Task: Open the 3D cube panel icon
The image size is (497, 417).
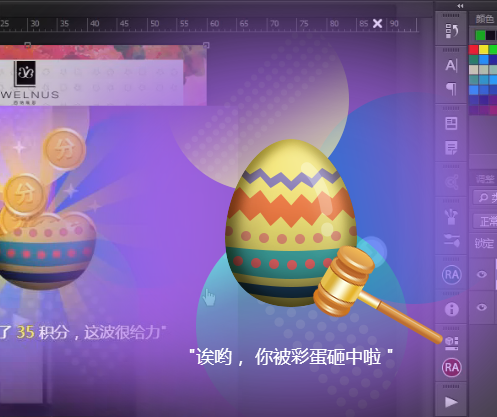Action: click(x=452, y=343)
